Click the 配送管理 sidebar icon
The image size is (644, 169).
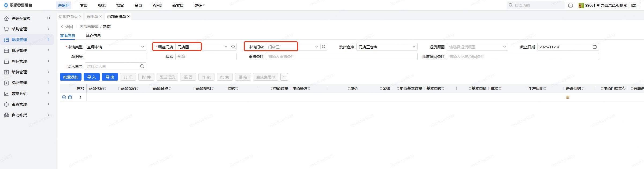coord(6,40)
